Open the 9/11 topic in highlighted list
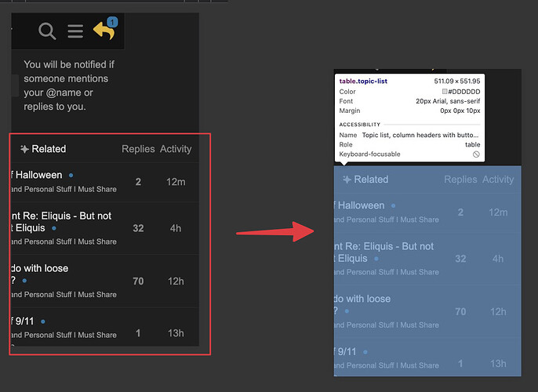This screenshot has width=538, height=392. tap(346, 352)
